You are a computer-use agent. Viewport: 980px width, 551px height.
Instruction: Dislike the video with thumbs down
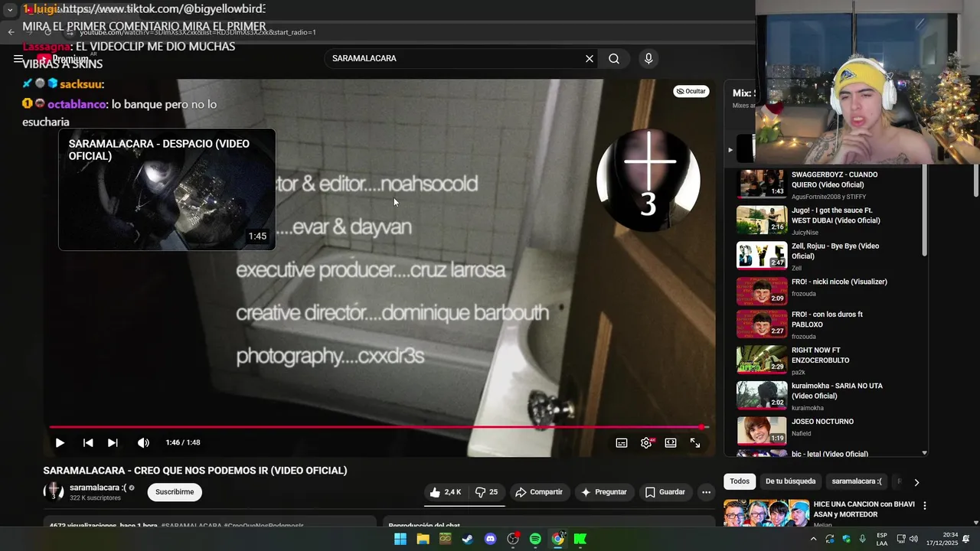coord(487,492)
